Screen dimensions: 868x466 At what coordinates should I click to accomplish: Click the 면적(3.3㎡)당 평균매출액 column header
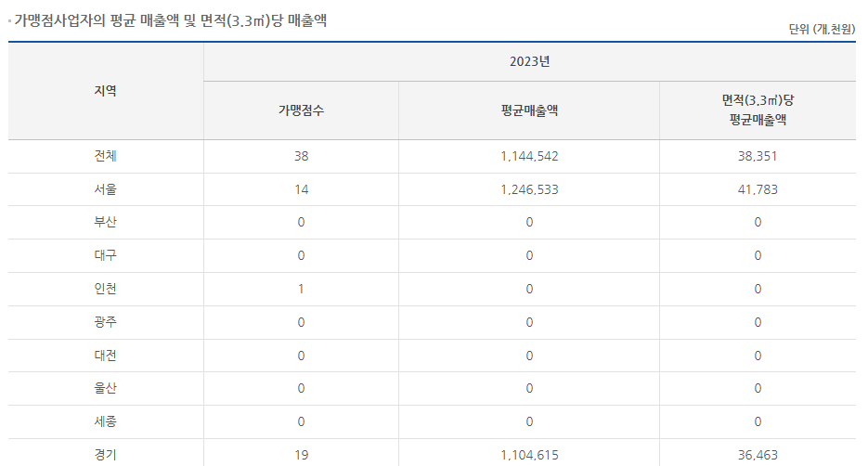pyautogui.click(x=758, y=110)
